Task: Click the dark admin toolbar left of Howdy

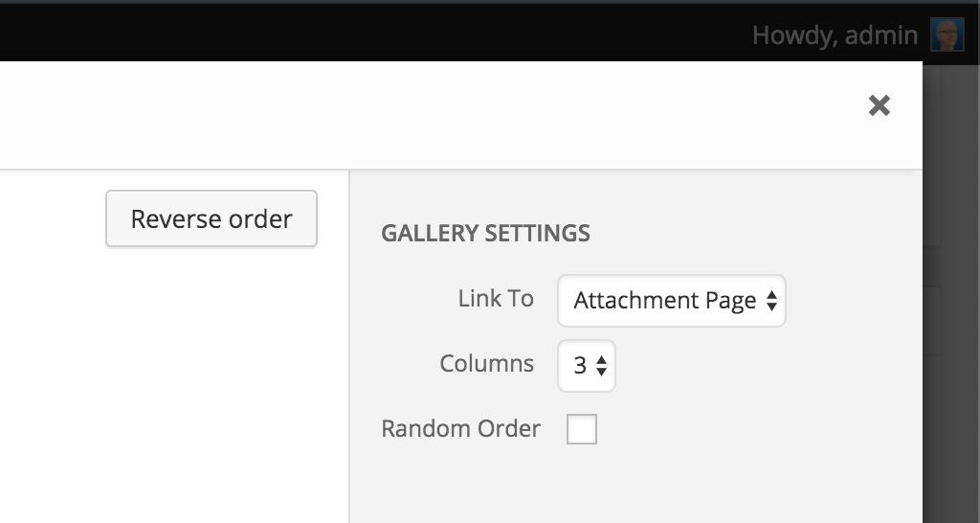Action: point(375,34)
